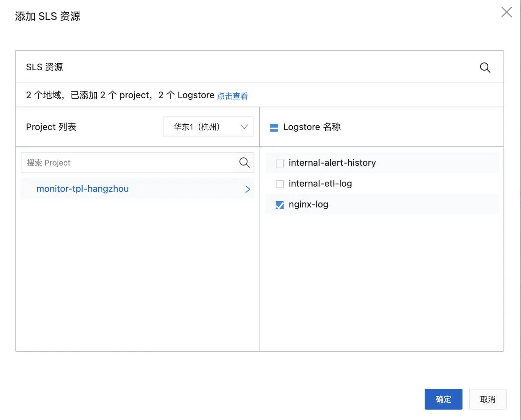The width and height of the screenshot is (521, 420).
Task: Check the internal-etl-log Logstore
Action: [x=279, y=184]
